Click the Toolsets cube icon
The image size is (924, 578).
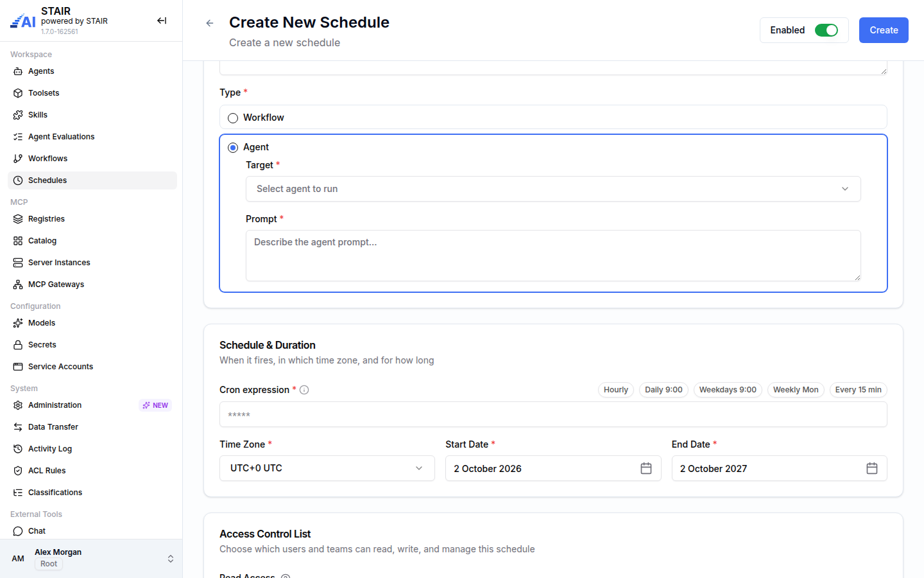click(x=18, y=93)
